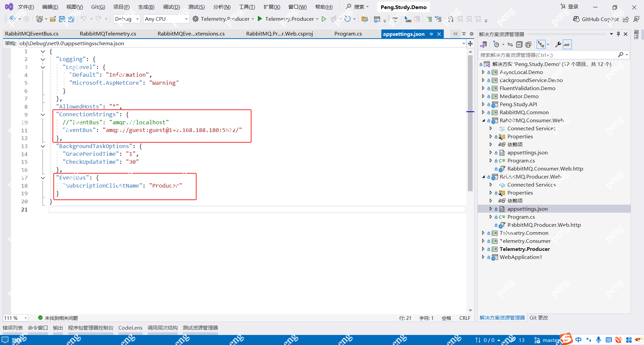Open the schema path dropdown arrow
The height and width of the screenshot is (345, 644).
[464, 44]
